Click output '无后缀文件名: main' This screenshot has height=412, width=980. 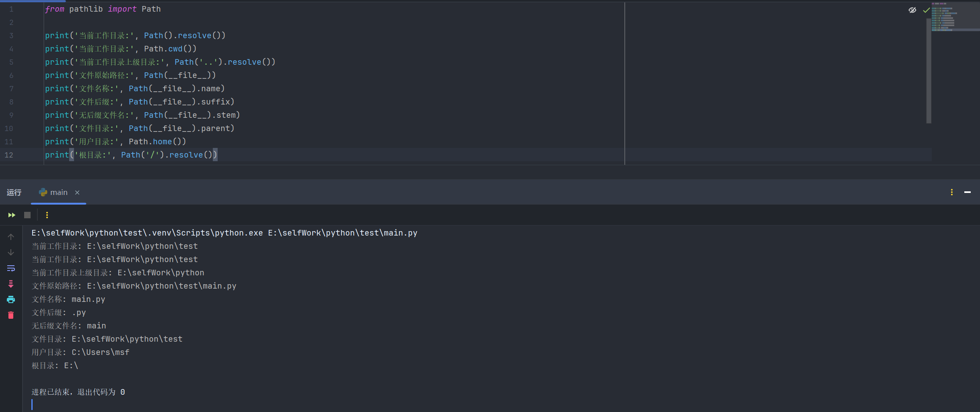click(69, 326)
